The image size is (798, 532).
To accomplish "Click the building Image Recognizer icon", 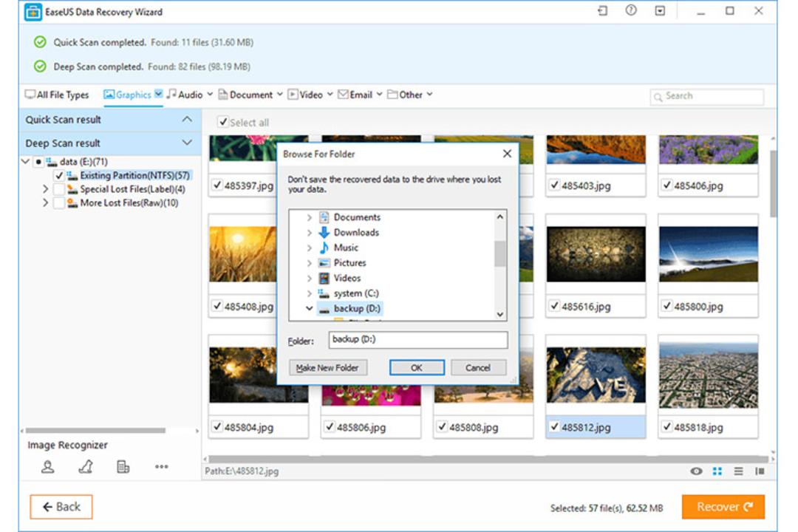I will click(123, 466).
